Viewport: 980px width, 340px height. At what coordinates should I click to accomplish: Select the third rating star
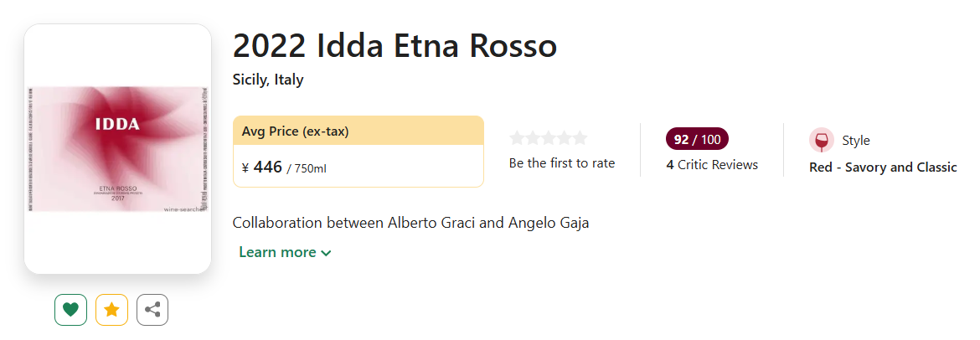(549, 138)
